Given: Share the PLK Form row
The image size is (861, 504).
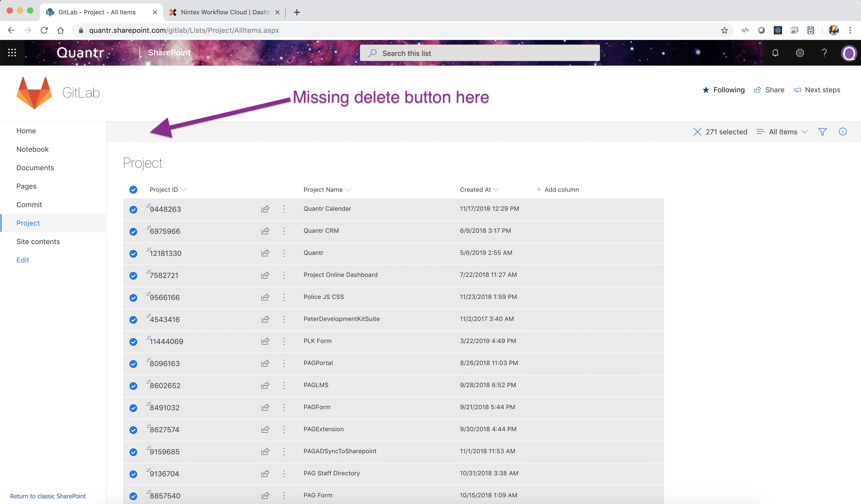Looking at the screenshot, I should click(x=265, y=341).
